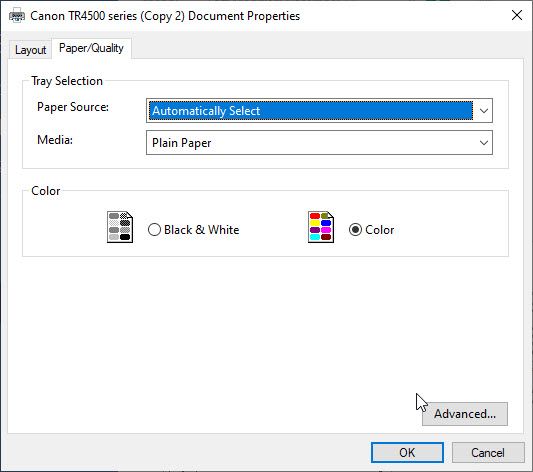
Task: Click the Paper Source: label
Action: point(73,107)
